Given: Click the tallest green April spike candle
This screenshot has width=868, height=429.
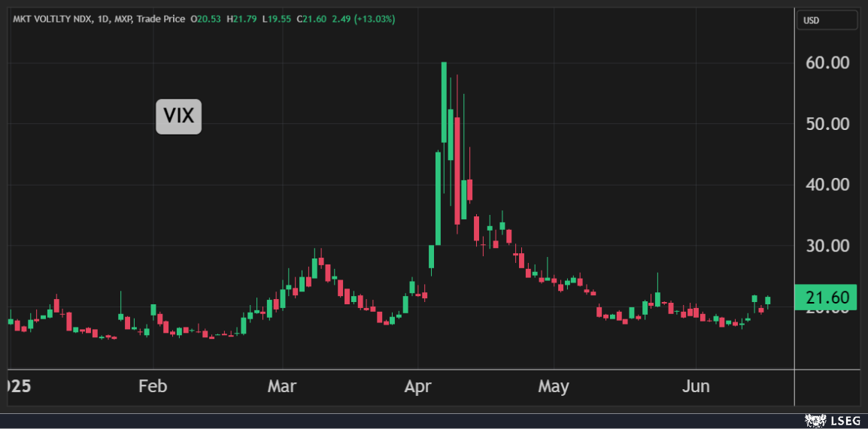Looking at the screenshot, I should point(444,101).
